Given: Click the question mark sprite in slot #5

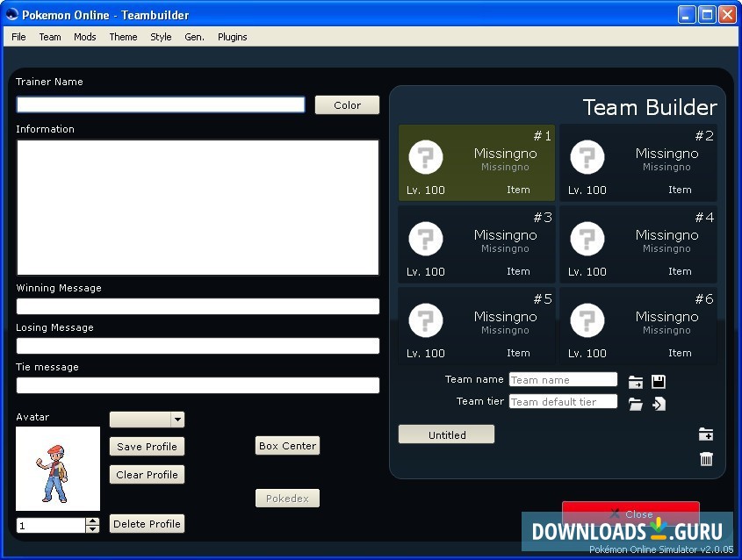Looking at the screenshot, I should tap(426, 320).
